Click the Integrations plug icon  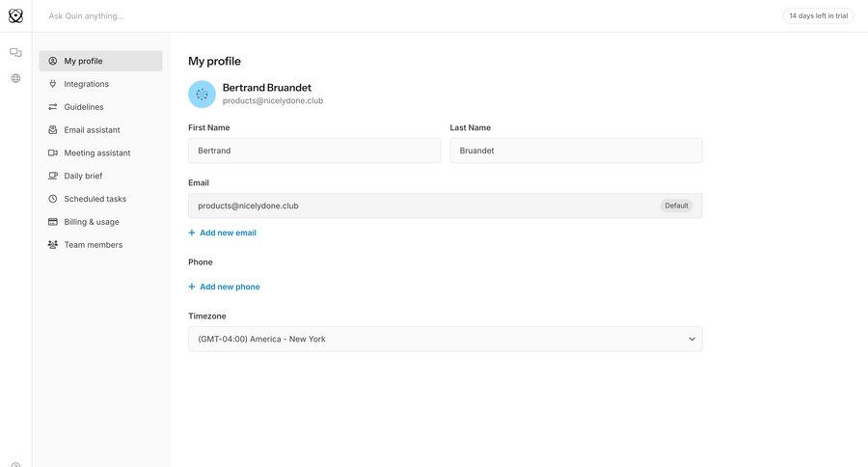(x=53, y=84)
